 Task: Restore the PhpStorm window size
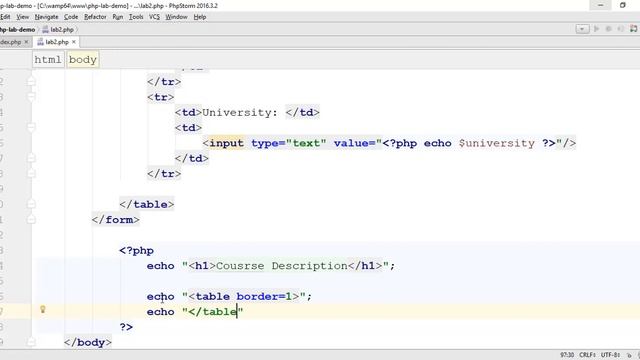click(x=622, y=5)
